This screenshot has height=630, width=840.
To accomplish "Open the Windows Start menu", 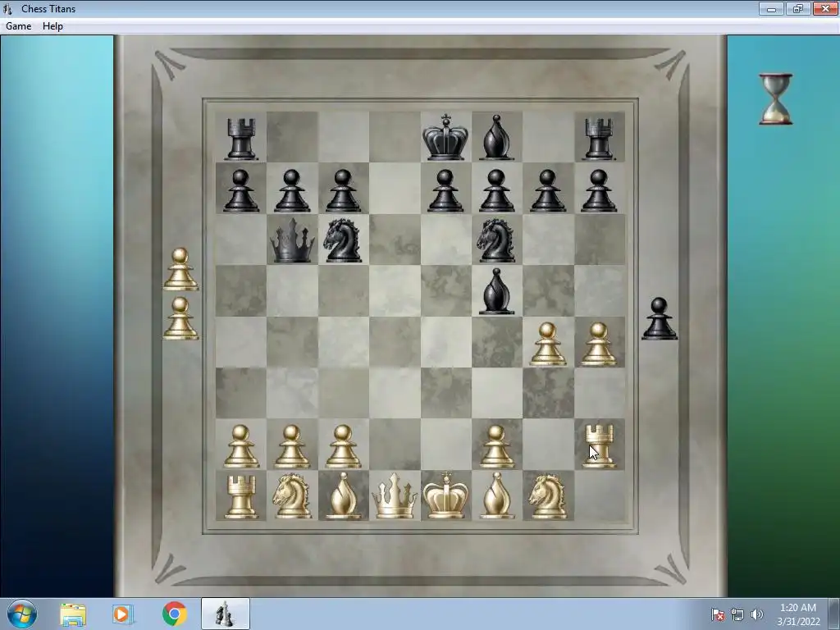I will 22,614.
